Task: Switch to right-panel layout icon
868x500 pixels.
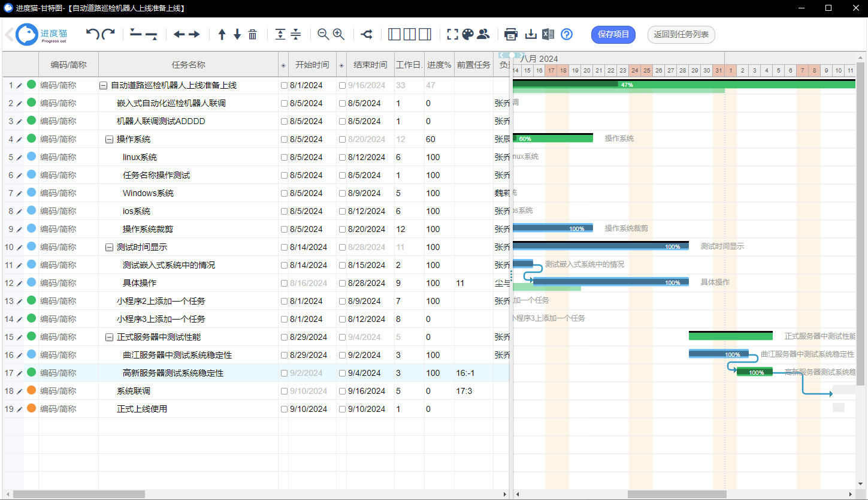Action: click(425, 34)
